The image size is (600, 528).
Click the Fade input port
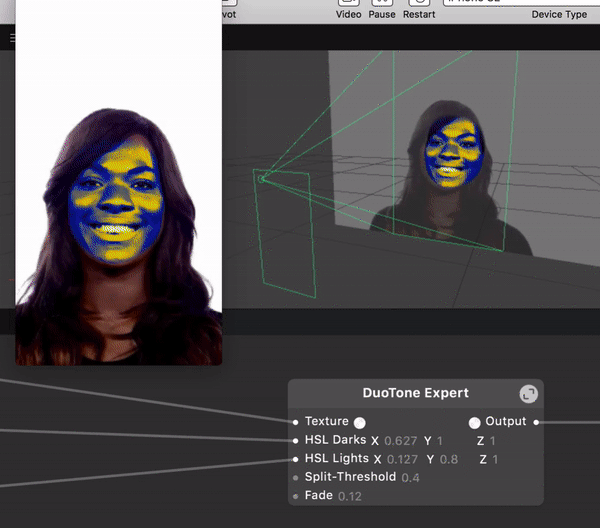coord(295,496)
